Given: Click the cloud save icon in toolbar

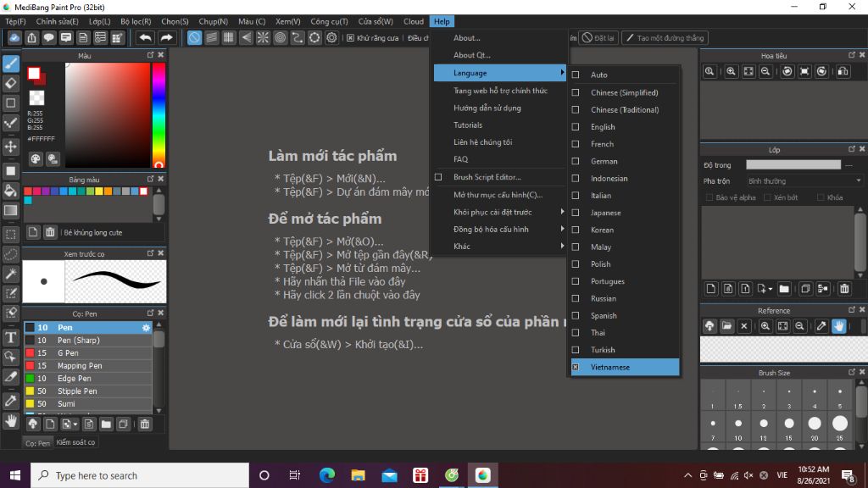Looking at the screenshot, I should point(14,37).
